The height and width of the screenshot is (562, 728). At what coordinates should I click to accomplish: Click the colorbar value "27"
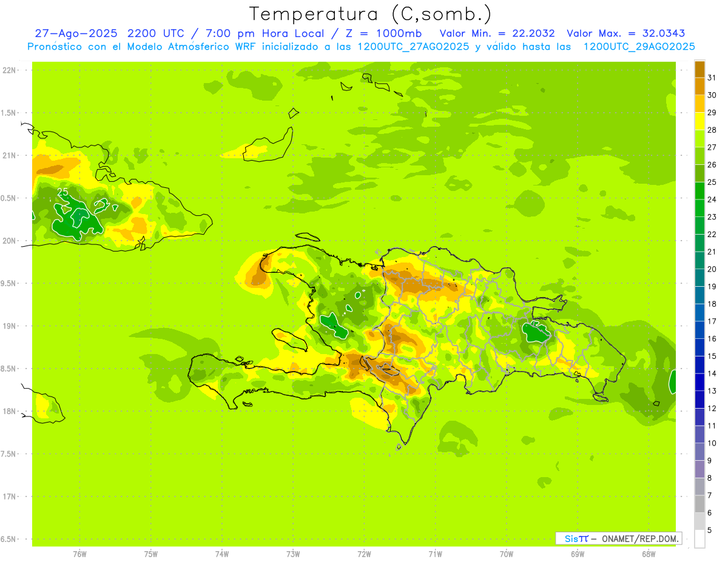(x=712, y=147)
